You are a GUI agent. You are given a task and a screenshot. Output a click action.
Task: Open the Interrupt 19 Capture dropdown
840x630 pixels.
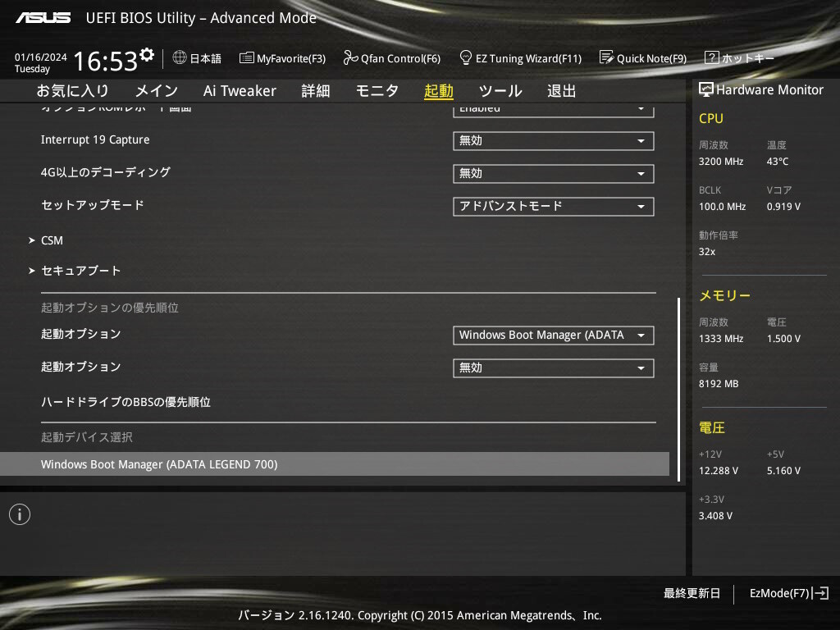coord(554,141)
